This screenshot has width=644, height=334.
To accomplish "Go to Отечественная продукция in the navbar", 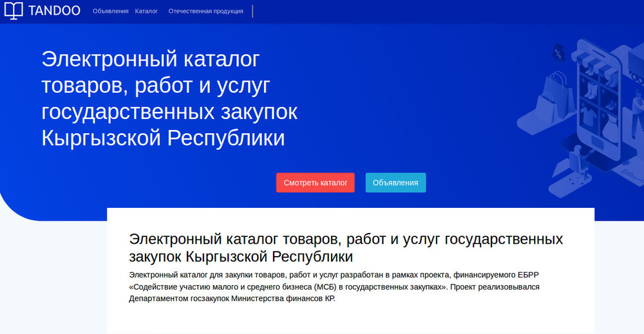I will click(205, 12).
